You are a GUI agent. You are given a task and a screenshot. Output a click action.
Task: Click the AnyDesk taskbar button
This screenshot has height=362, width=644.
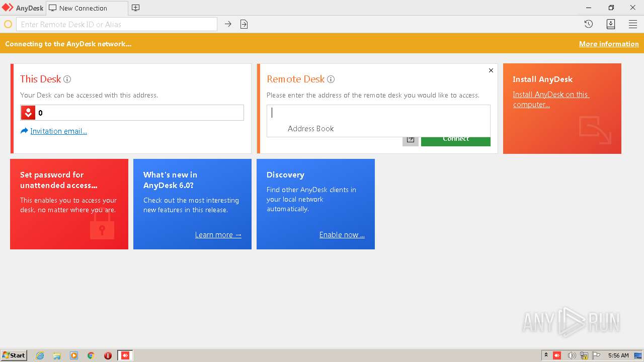pyautogui.click(x=125, y=355)
